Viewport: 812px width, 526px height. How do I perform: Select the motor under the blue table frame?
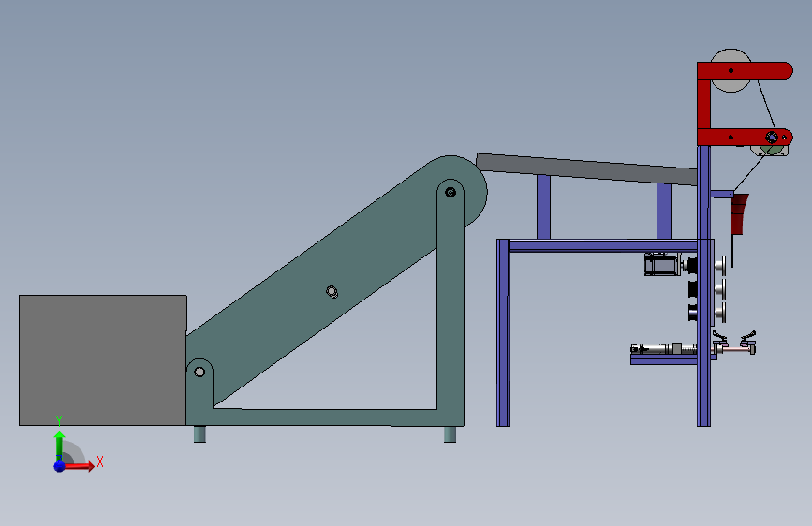[x=662, y=264]
